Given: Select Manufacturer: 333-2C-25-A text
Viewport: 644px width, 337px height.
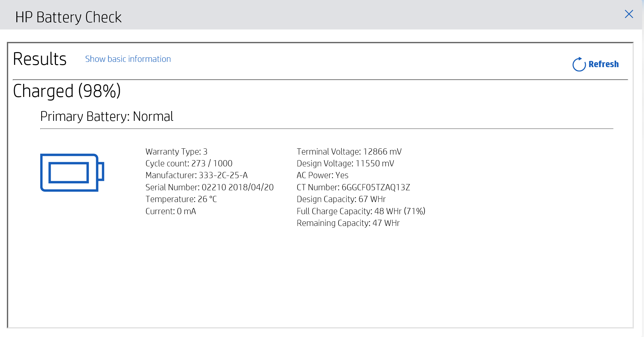Looking at the screenshot, I should pos(197,175).
